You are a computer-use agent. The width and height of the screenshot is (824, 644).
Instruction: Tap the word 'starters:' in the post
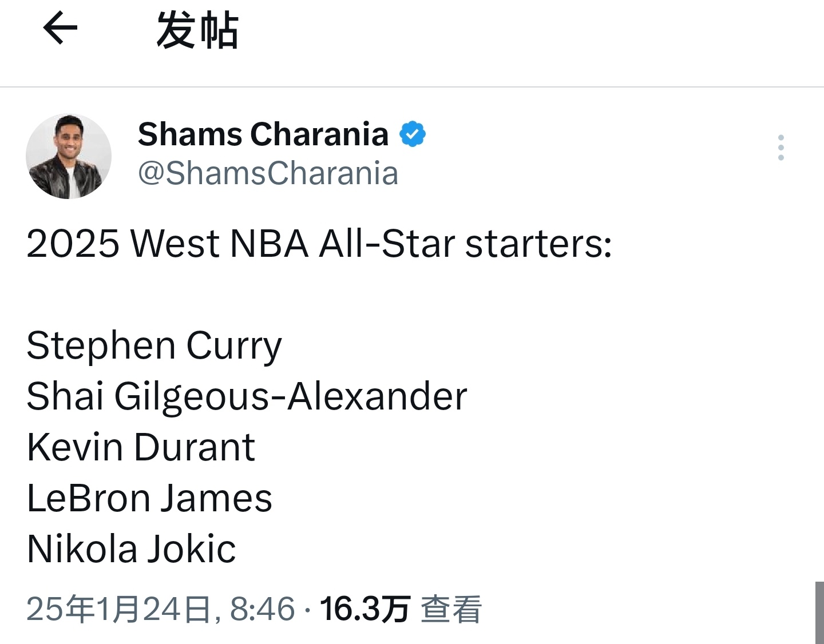point(539,244)
